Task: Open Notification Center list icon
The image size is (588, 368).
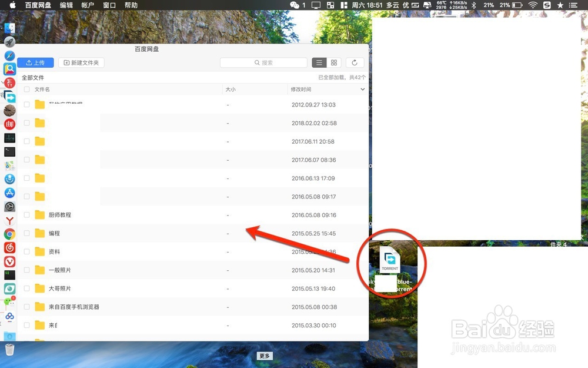Action: 573,5
